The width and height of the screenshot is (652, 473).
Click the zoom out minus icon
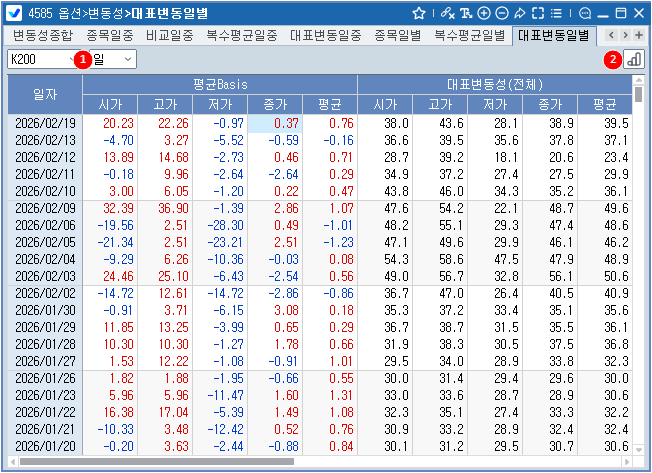click(x=502, y=13)
